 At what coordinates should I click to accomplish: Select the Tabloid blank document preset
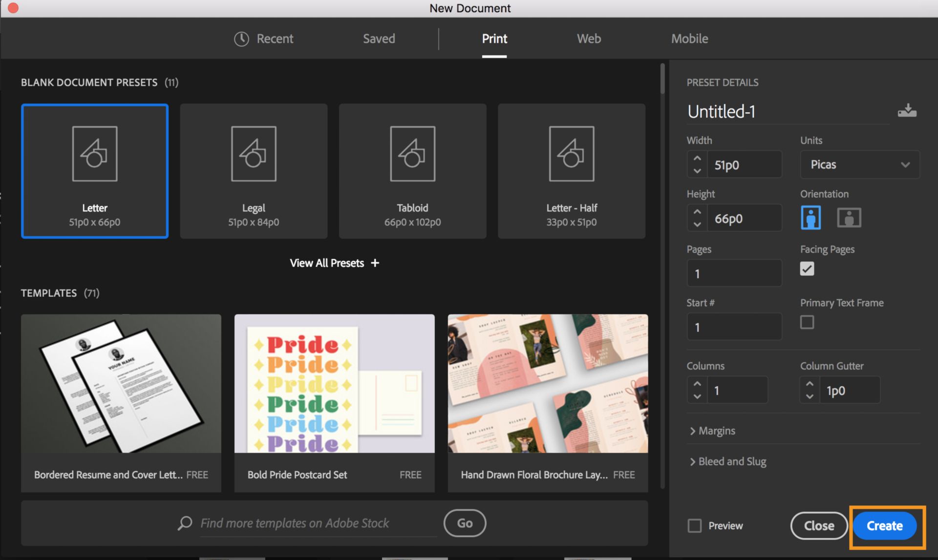point(412,170)
